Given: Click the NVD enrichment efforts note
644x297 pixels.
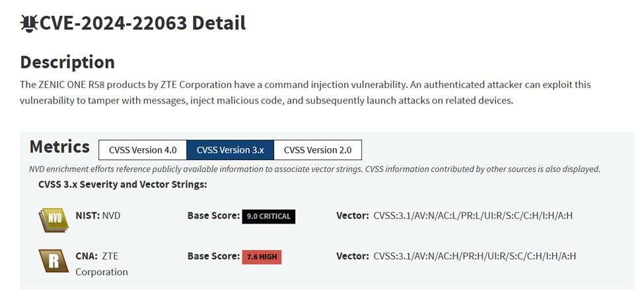Looking at the screenshot, I should pyautogui.click(x=314, y=169).
